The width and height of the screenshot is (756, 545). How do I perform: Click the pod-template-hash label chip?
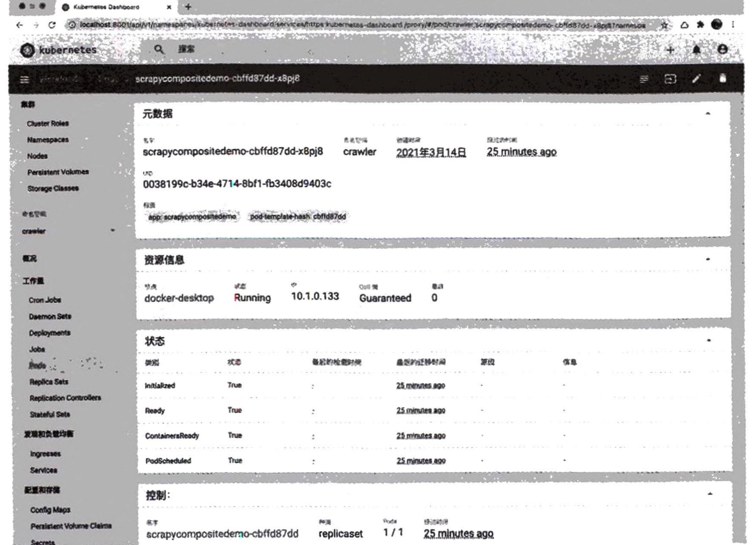click(x=298, y=216)
